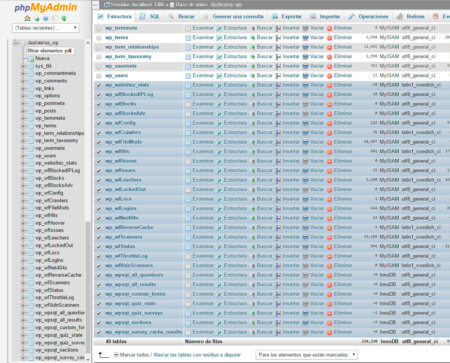Screen dimensions: 450x363
Task: Click red Eliminar icon for wp_wfConfig
Action: [x=330, y=123]
